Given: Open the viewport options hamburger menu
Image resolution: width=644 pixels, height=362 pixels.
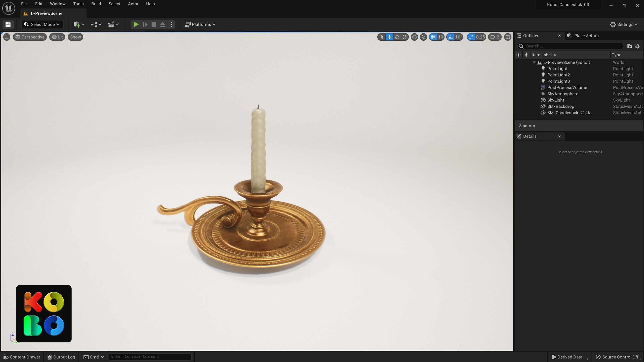Looking at the screenshot, I should tap(7, 37).
